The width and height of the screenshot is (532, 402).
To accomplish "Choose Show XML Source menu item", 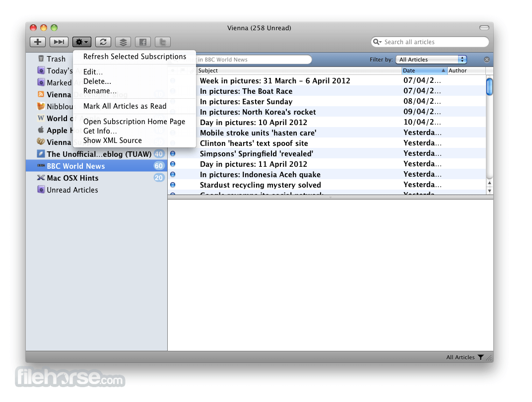I will coord(134,140).
